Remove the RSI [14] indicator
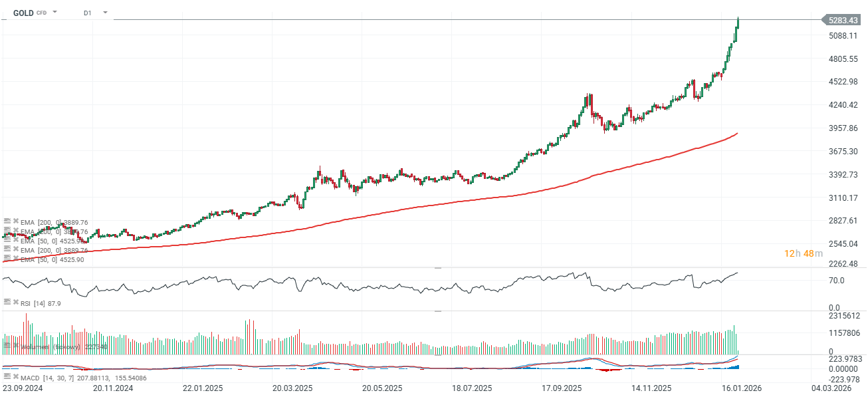Viewport: 868px width, 399px height. (x=15, y=302)
